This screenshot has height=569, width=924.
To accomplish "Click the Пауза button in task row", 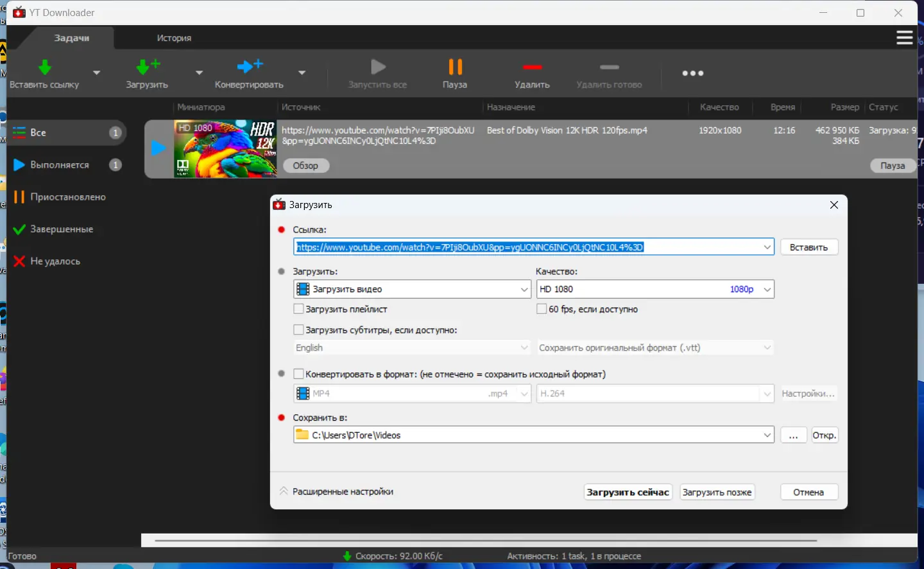I will coord(893,166).
